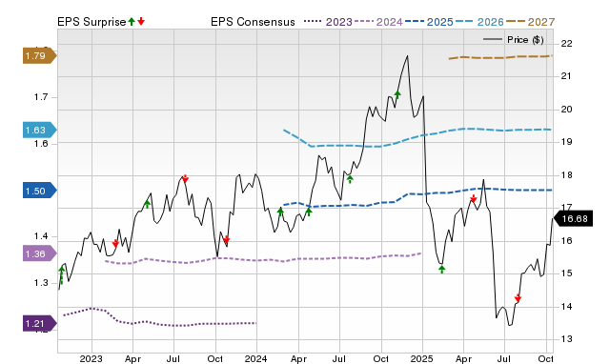610x364 pixels.
Task: Click the light blue 1.63 value tag
Action: (40, 131)
